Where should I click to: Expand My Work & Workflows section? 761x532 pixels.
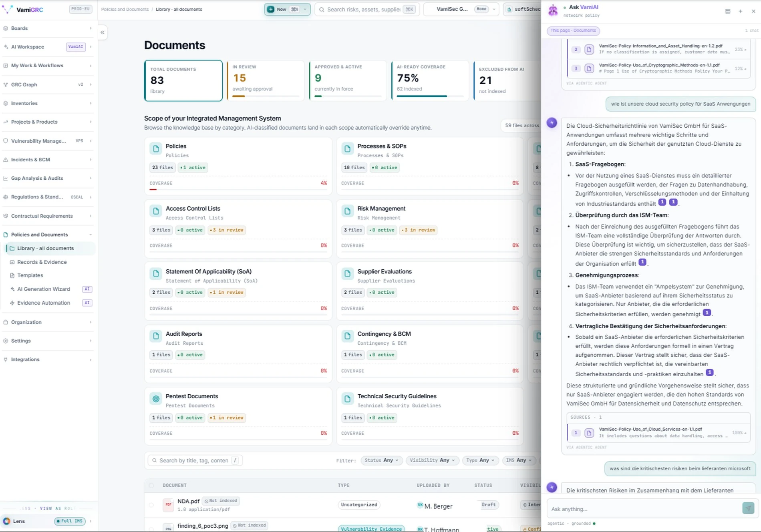click(x=48, y=66)
